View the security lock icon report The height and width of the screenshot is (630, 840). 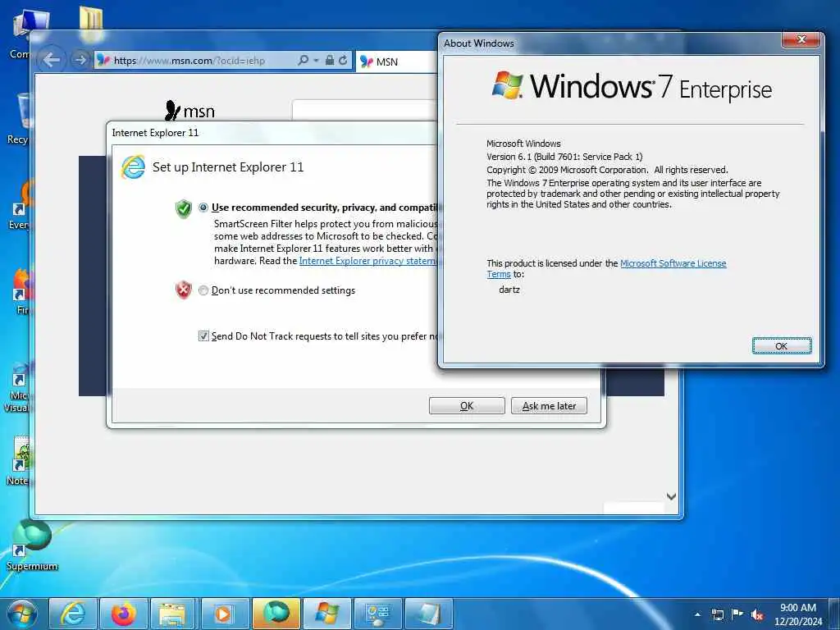[x=330, y=61]
